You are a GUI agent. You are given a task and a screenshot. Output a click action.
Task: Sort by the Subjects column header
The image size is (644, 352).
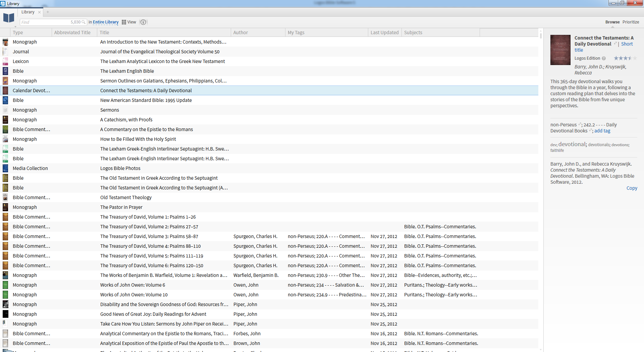441,33
